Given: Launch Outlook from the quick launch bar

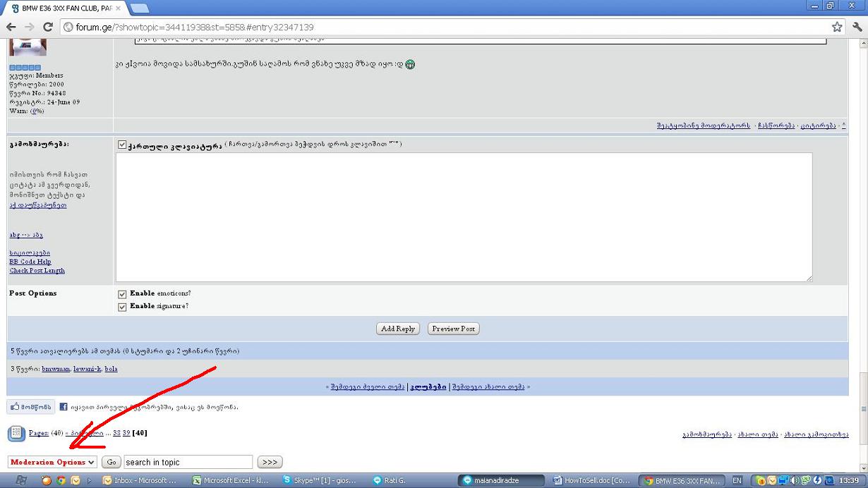Looking at the screenshot, I should click(76, 480).
